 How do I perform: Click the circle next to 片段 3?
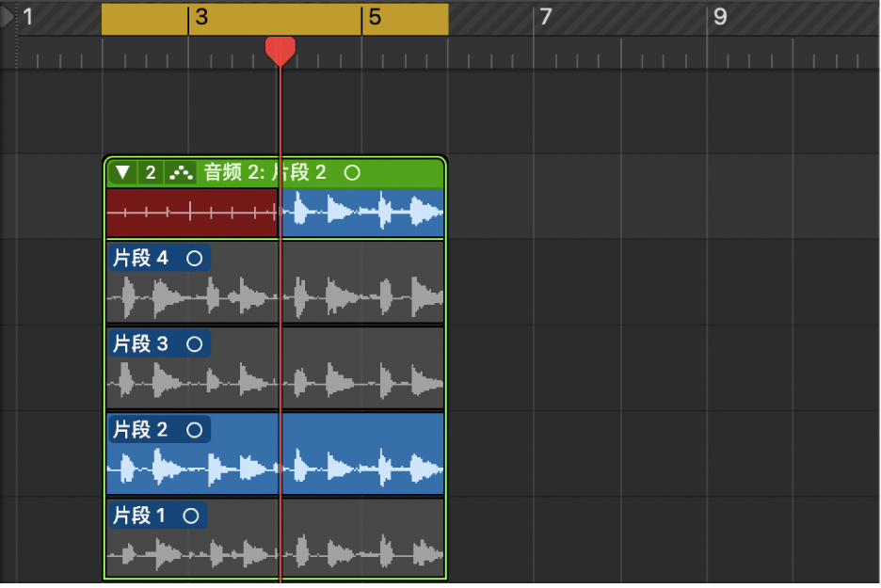195,343
